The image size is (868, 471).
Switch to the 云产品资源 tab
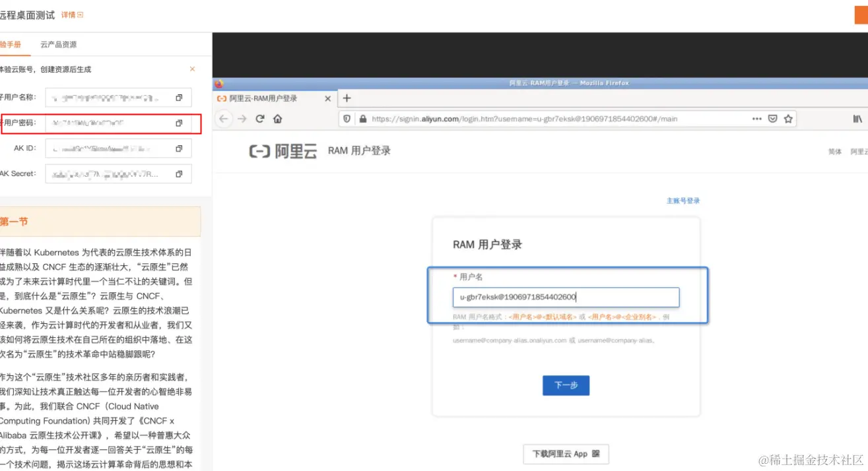[x=59, y=44]
